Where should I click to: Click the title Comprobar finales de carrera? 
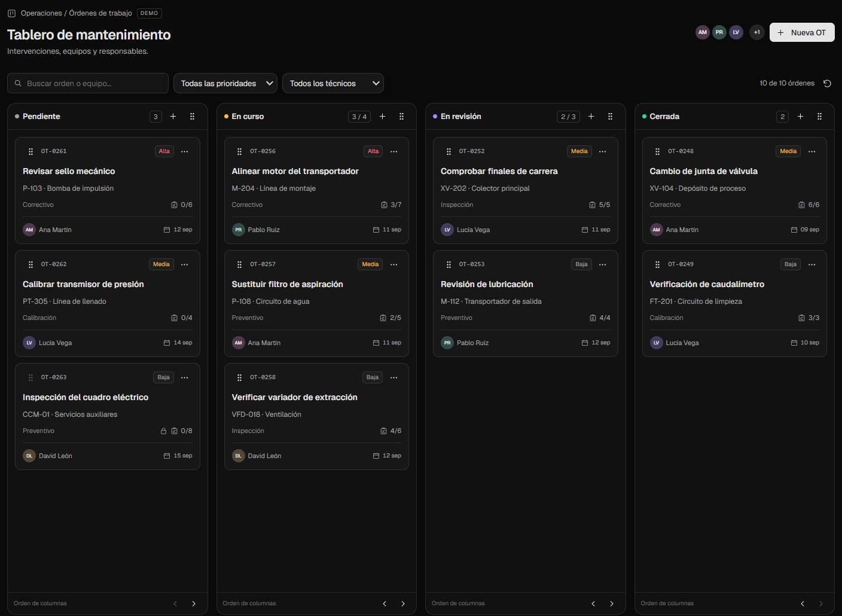499,171
